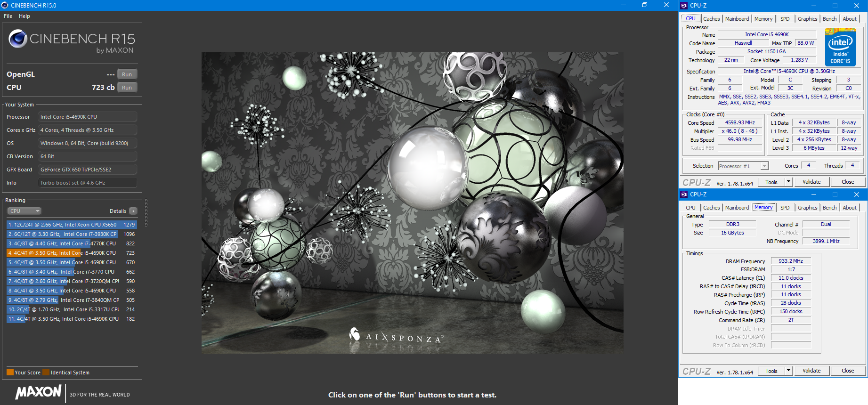
Task: Switch to About tab in upper CPU-Z
Action: tap(850, 19)
